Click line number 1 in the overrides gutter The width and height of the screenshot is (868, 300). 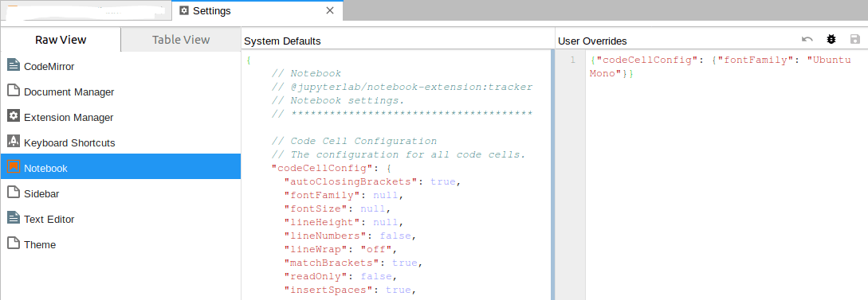[x=573, y=60]
